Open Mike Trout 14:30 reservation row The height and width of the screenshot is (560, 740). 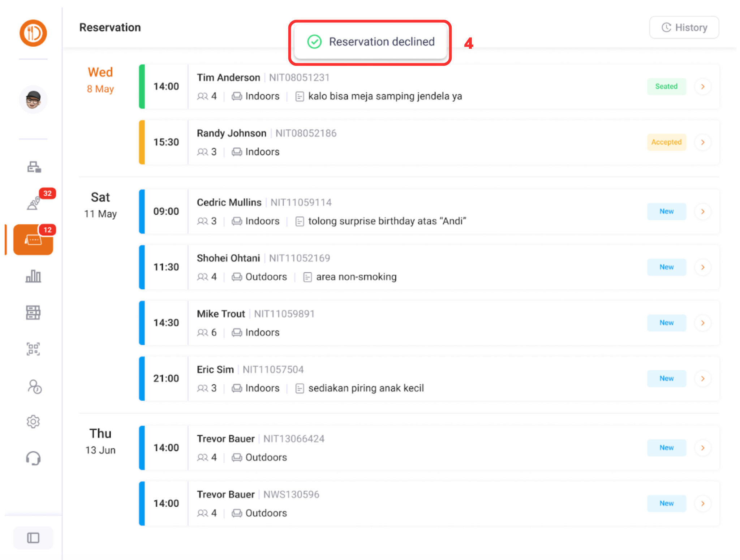pos(397,323)
